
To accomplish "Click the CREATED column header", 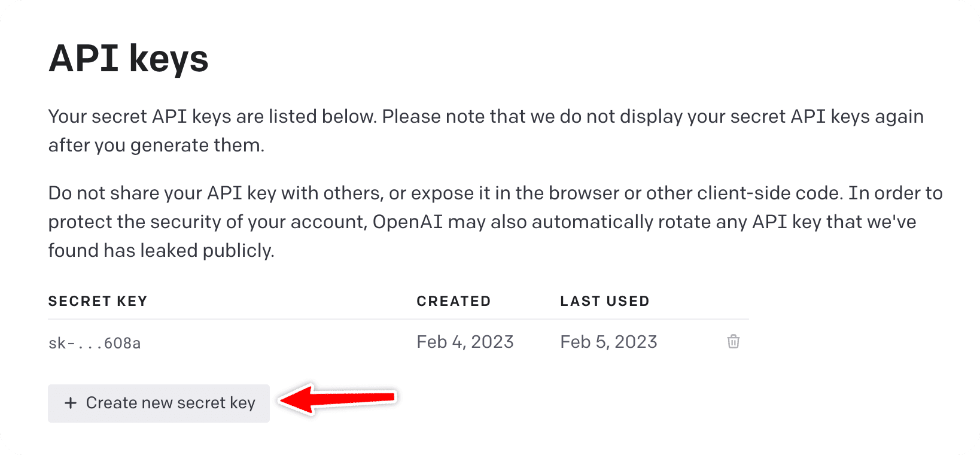I will [454, 301].
